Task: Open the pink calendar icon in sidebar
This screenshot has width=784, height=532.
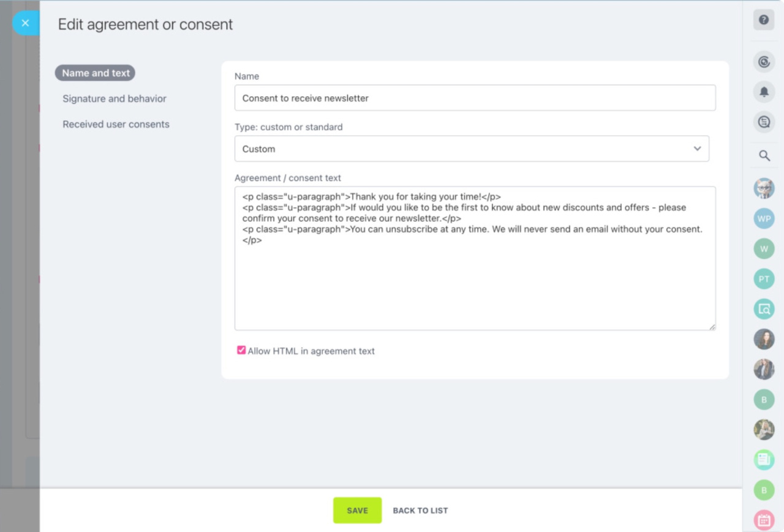Action: [764, 520]
